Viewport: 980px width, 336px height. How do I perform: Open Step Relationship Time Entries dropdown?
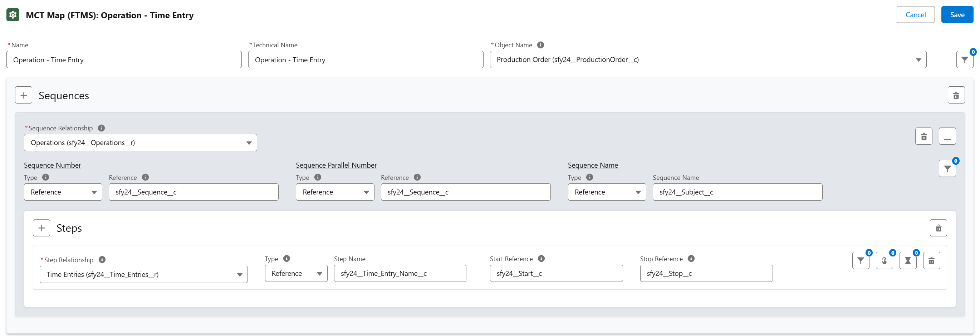[x=143, y=274]
